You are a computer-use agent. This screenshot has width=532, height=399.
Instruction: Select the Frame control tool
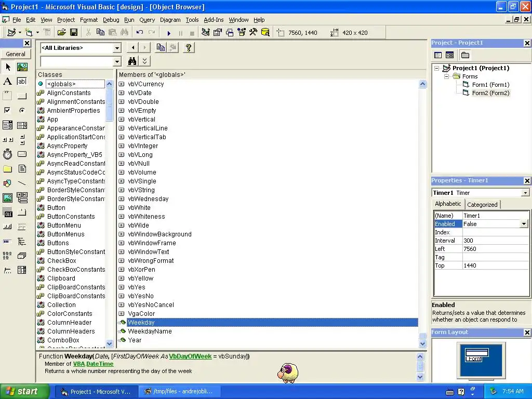pos(7,96)
